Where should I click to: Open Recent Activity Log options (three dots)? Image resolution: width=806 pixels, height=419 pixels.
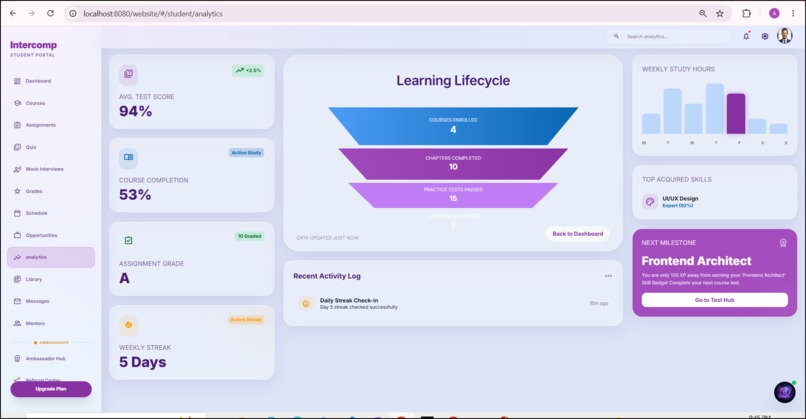[608, 276]
